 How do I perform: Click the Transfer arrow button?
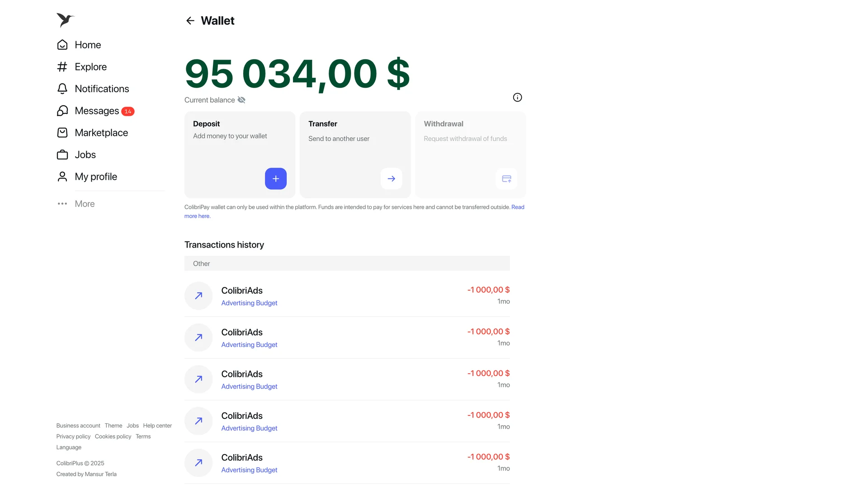pos(392,179)
